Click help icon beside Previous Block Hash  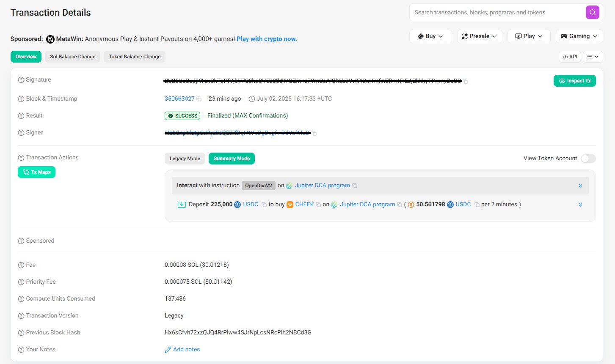[21, 333]
